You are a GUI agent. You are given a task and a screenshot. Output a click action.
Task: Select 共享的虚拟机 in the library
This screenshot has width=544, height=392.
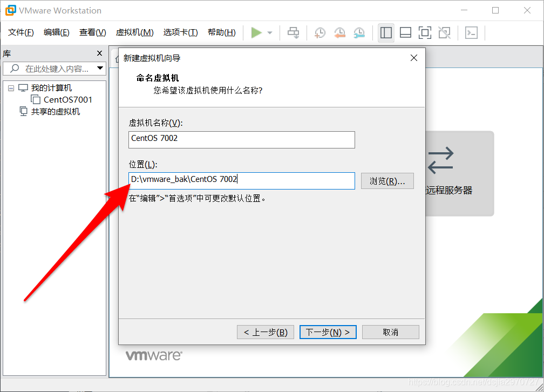click(56, 111)
